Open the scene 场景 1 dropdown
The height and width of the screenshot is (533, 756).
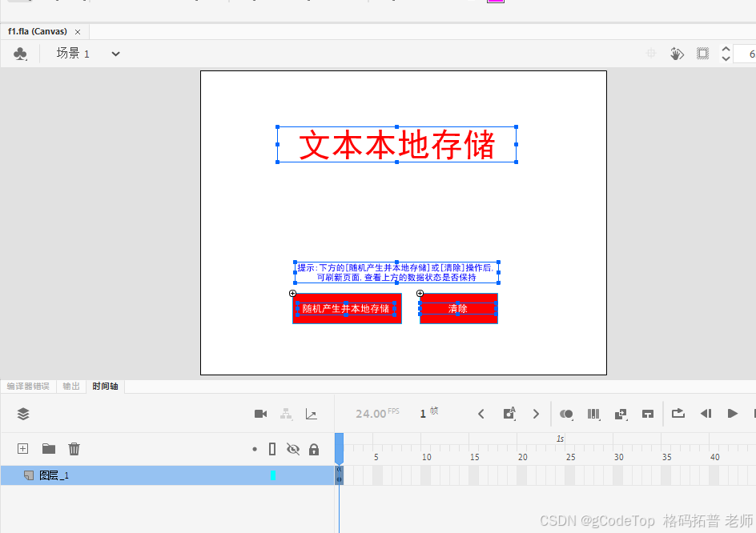tap(115, 54)
